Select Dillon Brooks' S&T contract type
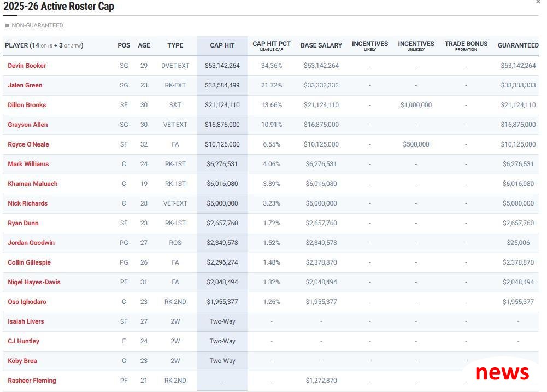The image size is (547, 392). [175, 105]
